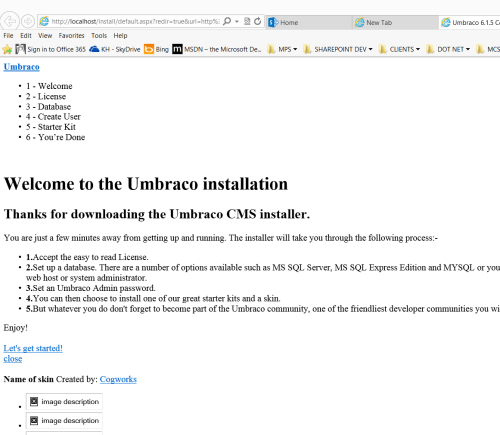Click the URL address field

(x=135, y=21)
